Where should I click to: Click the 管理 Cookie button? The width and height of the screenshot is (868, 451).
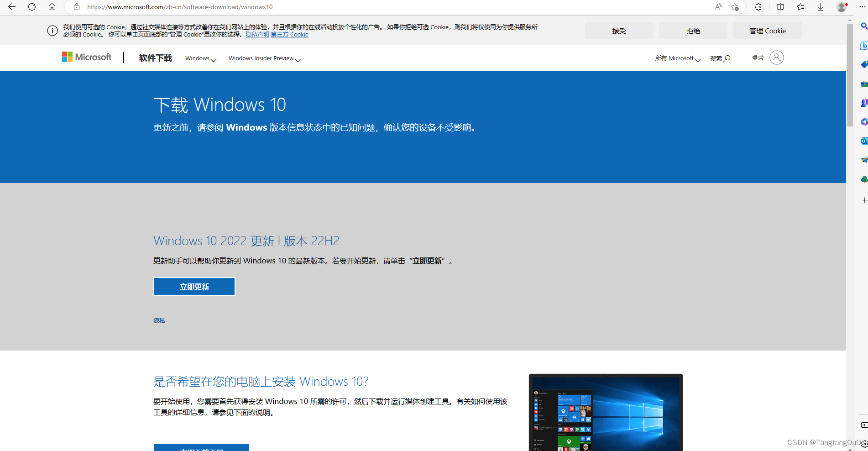tap(768, 31)
